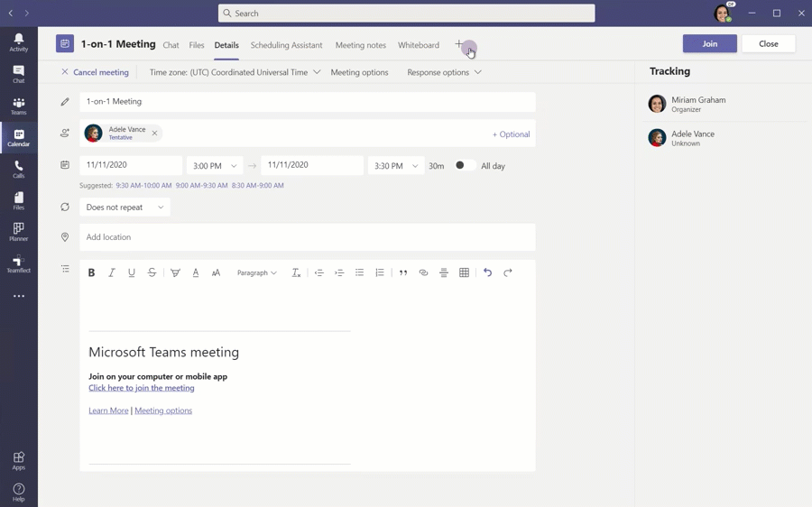812x507 pixels.
Task: Open Calls in the sidebar
Action: click(x=19, y=170)
